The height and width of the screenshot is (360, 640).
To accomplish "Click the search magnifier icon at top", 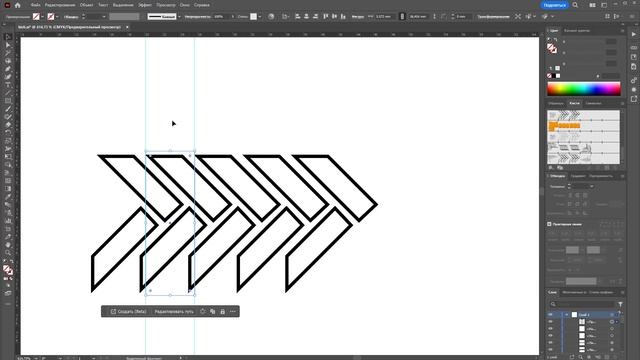I will [575, 5].
